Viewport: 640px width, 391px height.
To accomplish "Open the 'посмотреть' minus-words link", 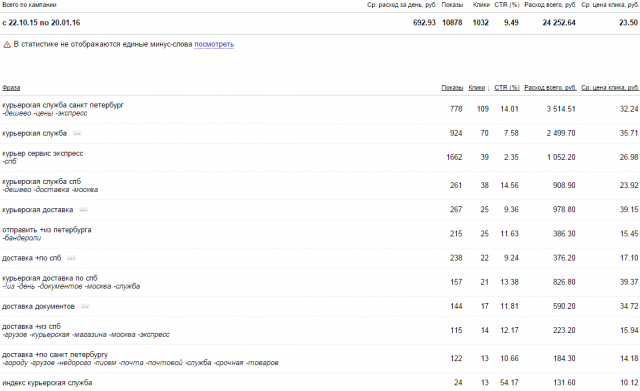I will (214, 44).
